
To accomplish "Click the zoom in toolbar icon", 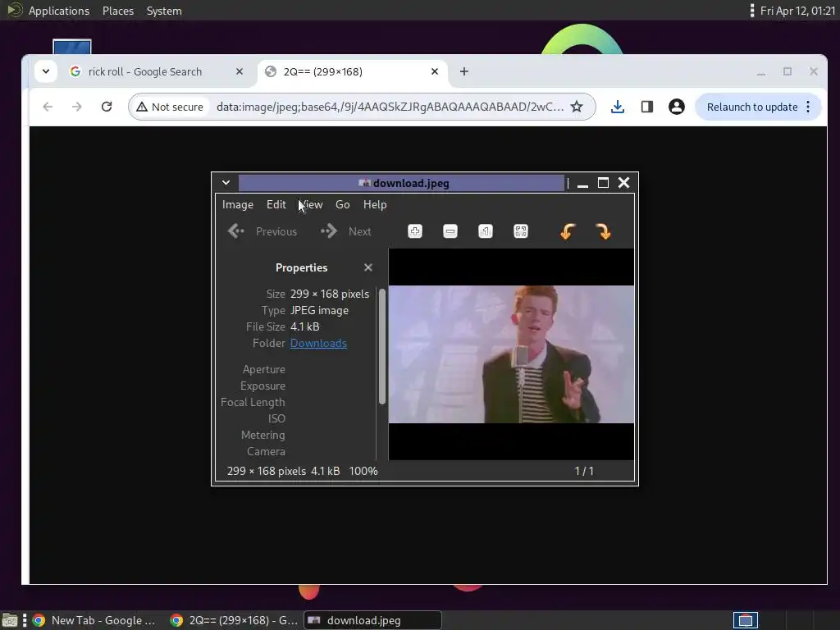I will 414,231.
